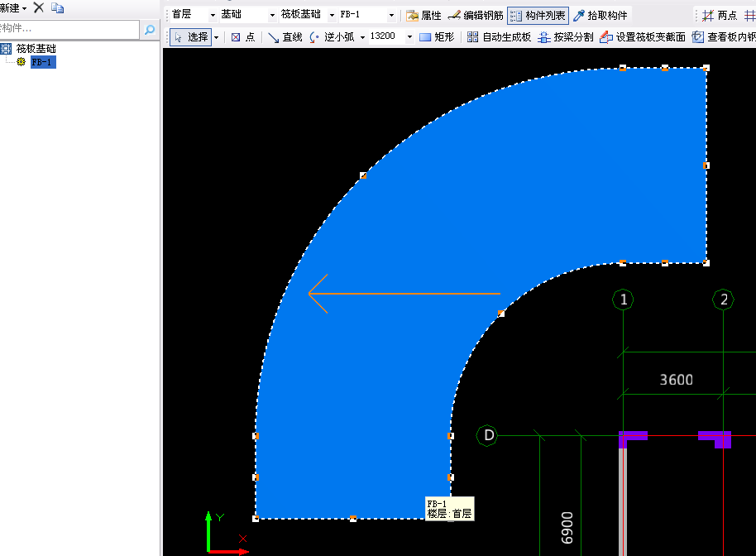This screenshot has width=756, height=556.
Task: Open the 属性 properties panel
Action: pyautogui.click(x=423, y=16)
